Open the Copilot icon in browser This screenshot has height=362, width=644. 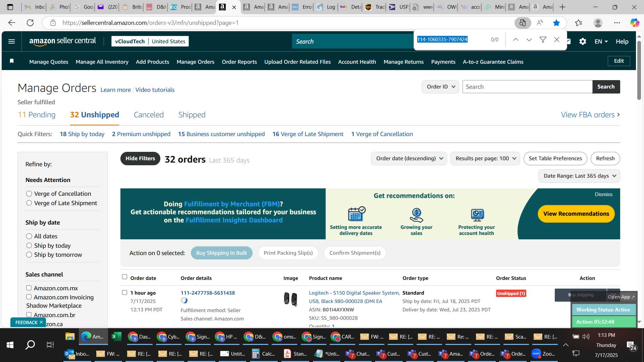(635, 23)
